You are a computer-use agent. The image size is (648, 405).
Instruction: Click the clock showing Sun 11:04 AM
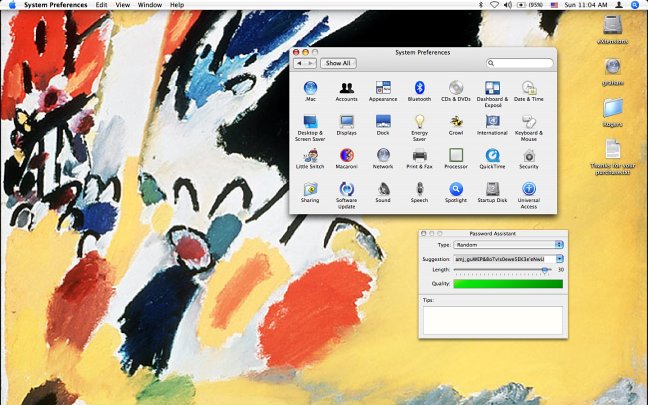[586, 5]
